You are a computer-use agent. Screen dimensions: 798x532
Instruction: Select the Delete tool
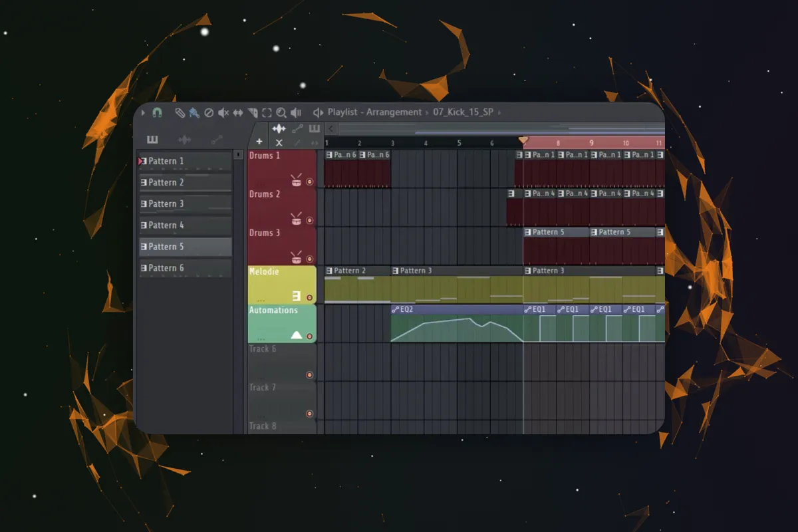209,112
